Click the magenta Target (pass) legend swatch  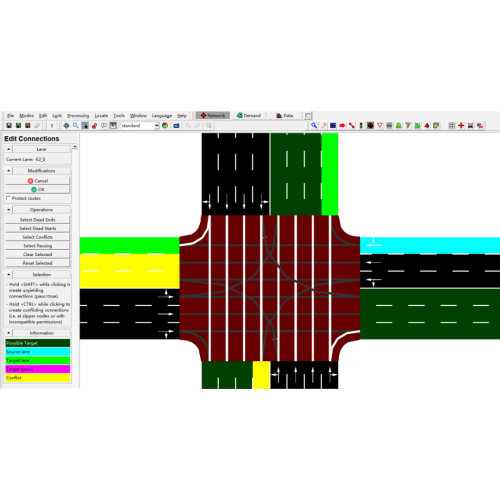pyautogui.click(x=38, y=369)
